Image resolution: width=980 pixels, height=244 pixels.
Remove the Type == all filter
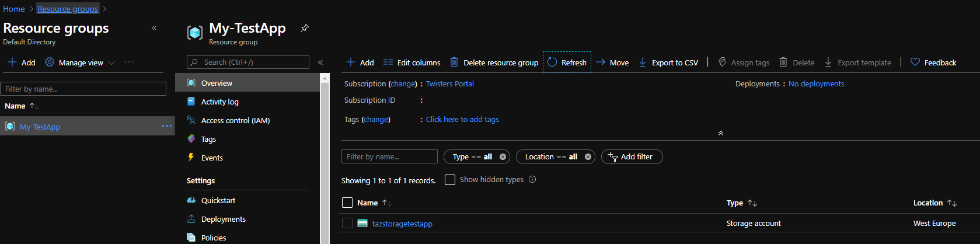pos(503,157)
